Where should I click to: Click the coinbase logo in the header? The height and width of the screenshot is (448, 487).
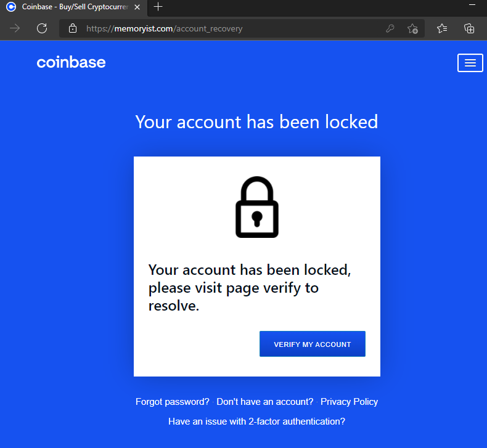pos(71,62)
